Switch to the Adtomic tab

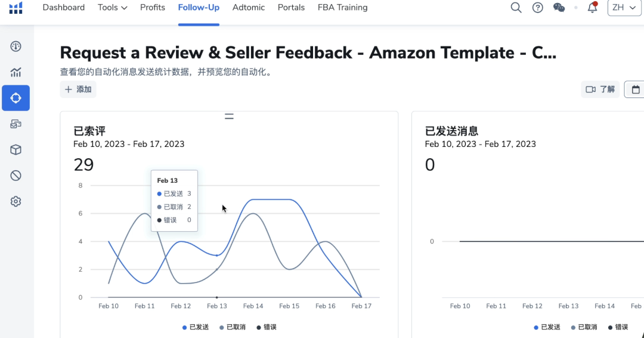(249, 8)
